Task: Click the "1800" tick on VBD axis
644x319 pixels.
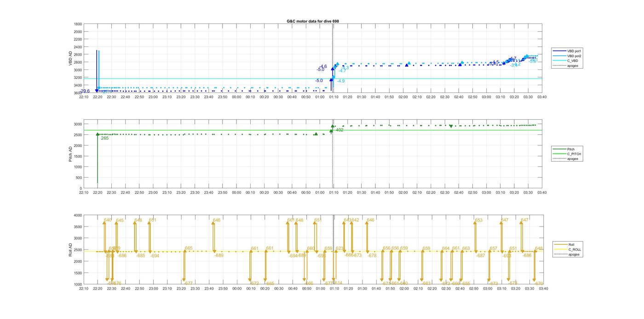Action: [78, 24]
